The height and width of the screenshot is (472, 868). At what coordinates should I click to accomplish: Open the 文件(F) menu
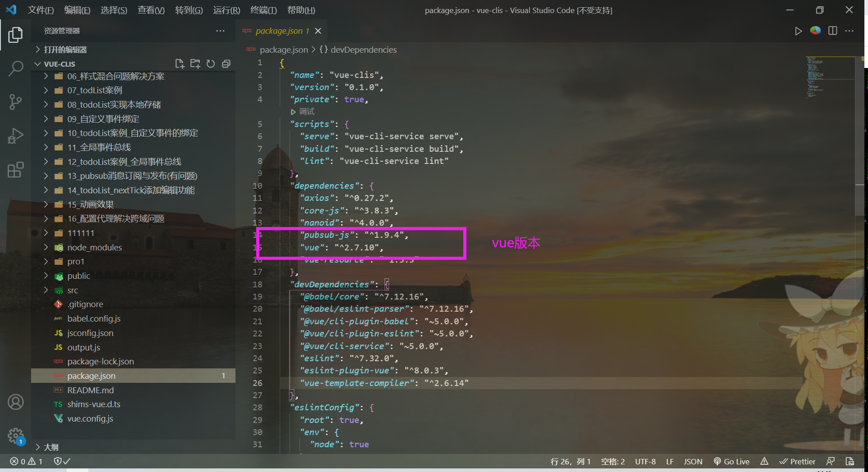[x=41, y=10]
